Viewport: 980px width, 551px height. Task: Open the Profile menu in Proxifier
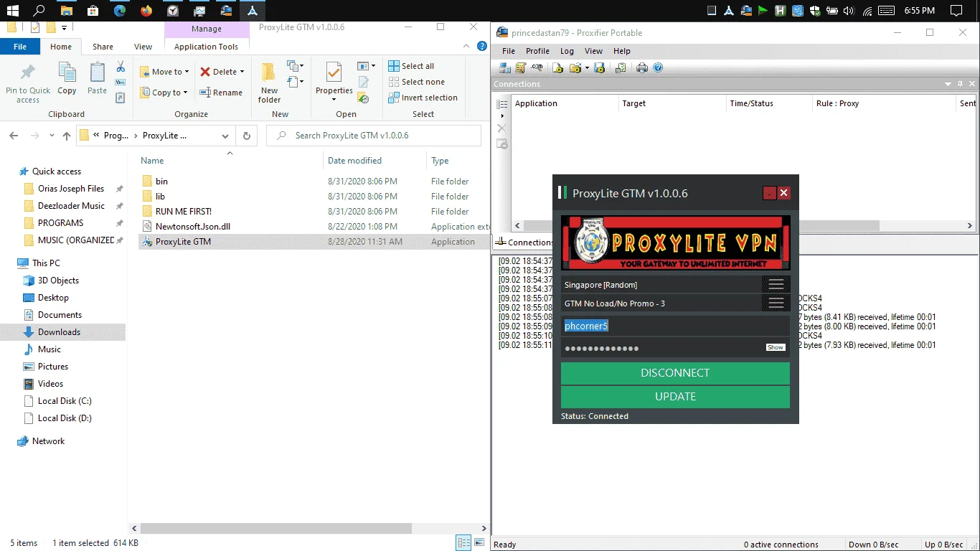pos(537,51)
